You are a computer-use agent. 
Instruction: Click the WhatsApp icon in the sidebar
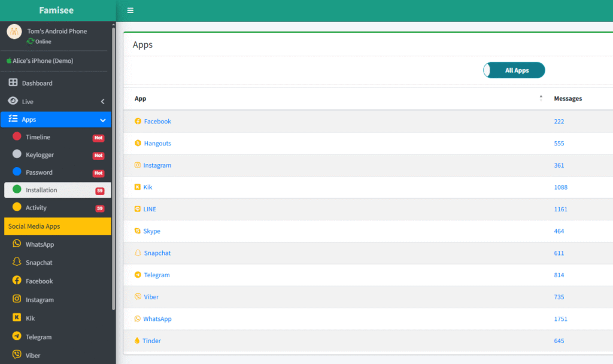[17, 243]
